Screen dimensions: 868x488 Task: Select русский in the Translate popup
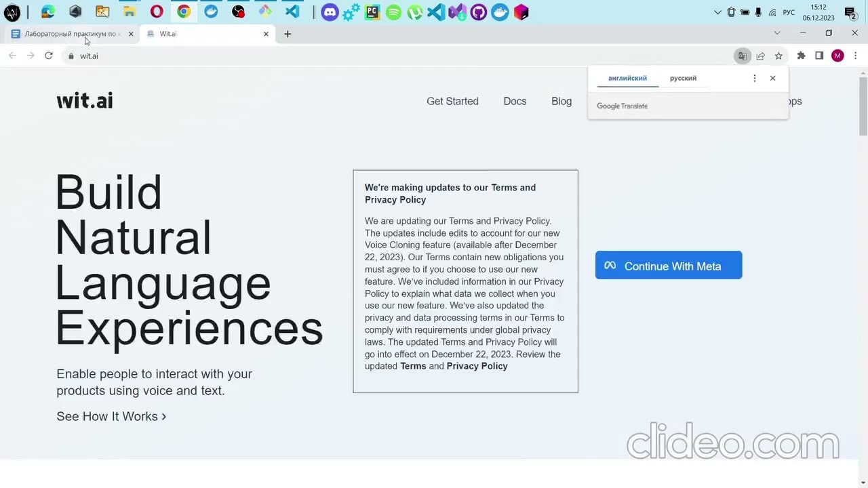[683, 78]
